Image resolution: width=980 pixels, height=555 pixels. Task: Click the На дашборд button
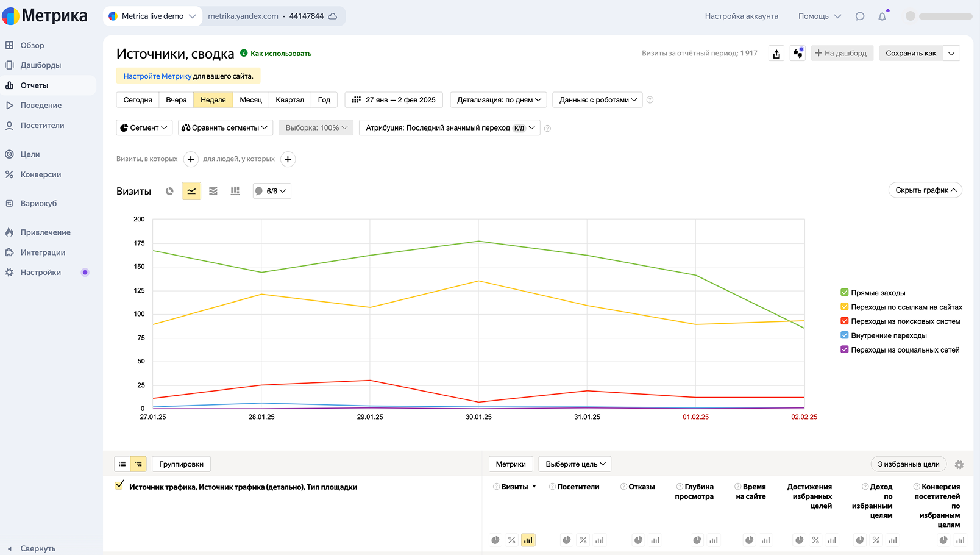pyautogui.click(x=842, y=54)
